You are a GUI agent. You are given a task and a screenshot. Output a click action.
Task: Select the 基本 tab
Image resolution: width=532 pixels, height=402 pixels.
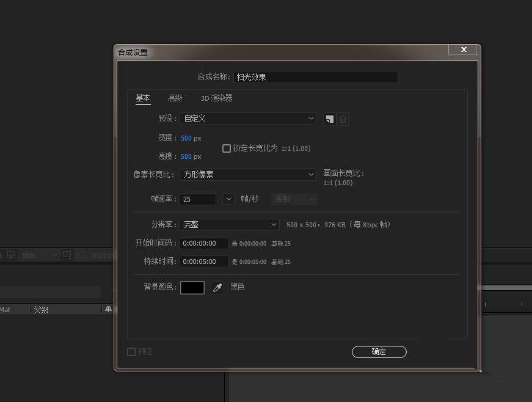143,98
